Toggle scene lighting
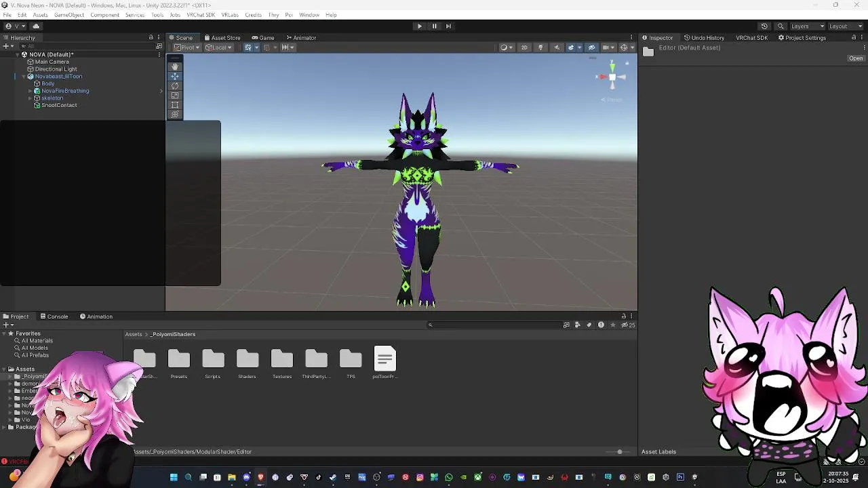Viewport: 868px width, 488px height. coord(540,47)
